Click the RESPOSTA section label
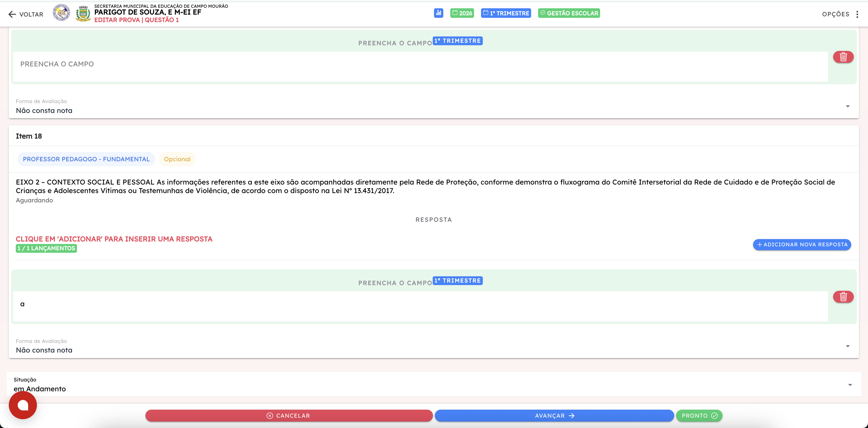 coord(434,220)
